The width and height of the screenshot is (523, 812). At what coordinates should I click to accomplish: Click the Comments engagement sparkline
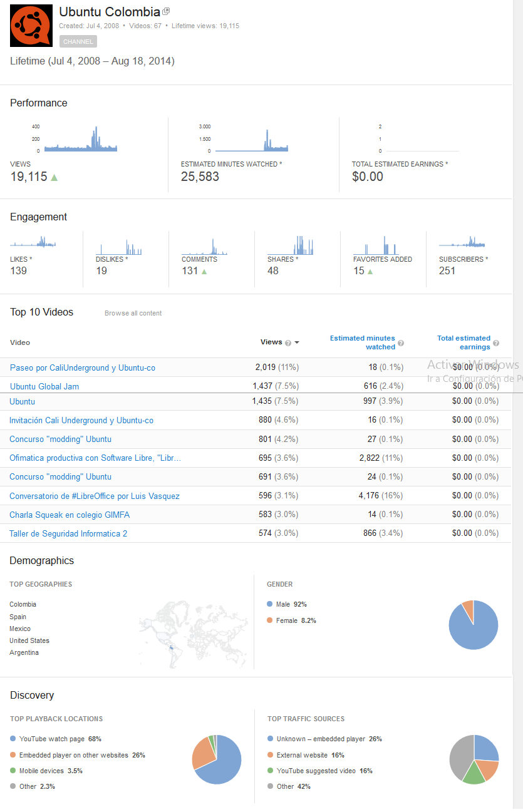[205, 246]
